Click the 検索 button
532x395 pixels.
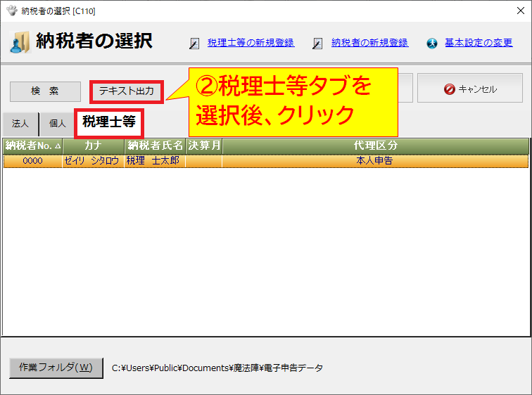point(45,91)
